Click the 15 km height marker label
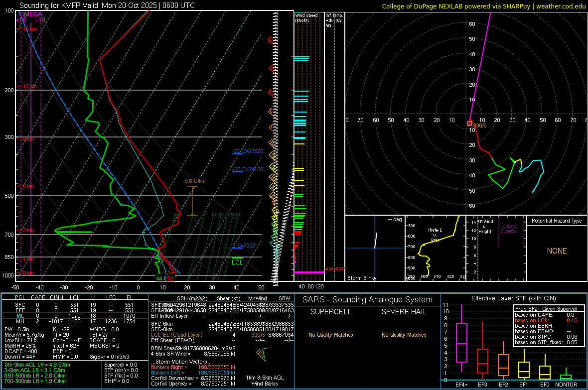 click(x=29, y=29)
